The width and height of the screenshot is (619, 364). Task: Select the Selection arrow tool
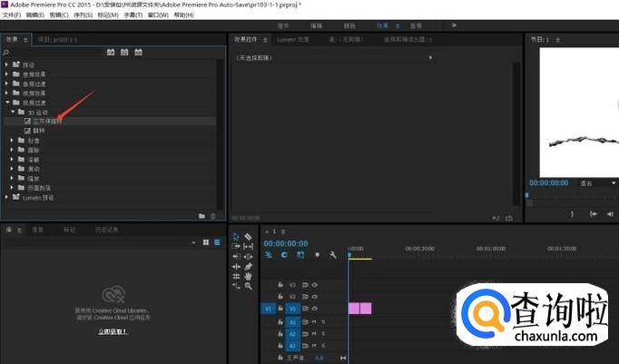236,237
